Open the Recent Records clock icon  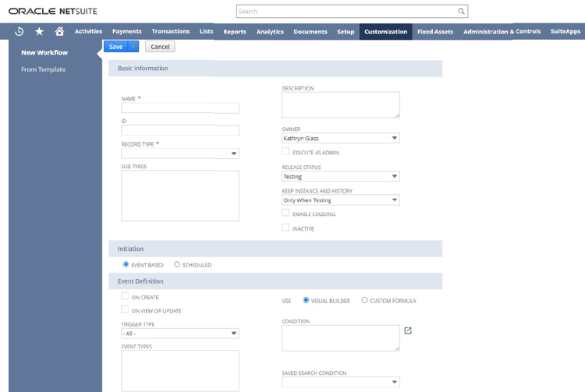[19, 32]
